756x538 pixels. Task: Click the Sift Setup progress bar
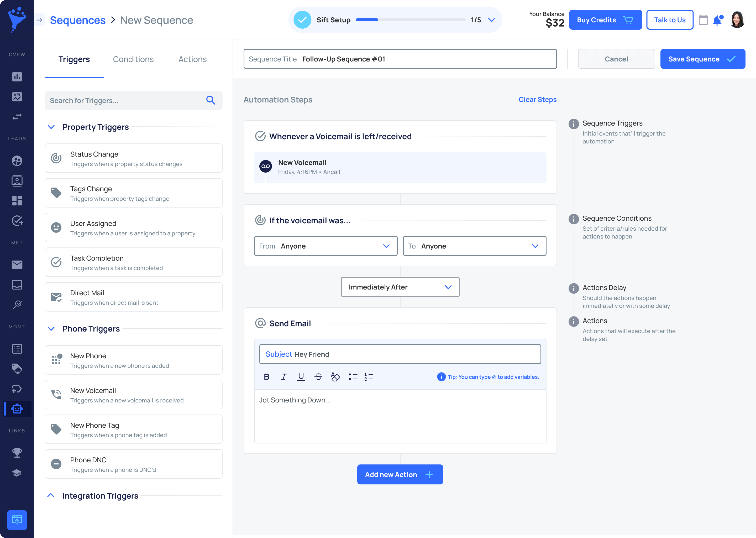(411, 20)
